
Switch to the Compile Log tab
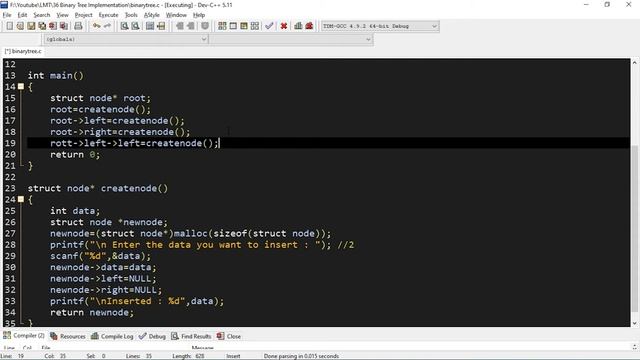click(x=112, y=336)
